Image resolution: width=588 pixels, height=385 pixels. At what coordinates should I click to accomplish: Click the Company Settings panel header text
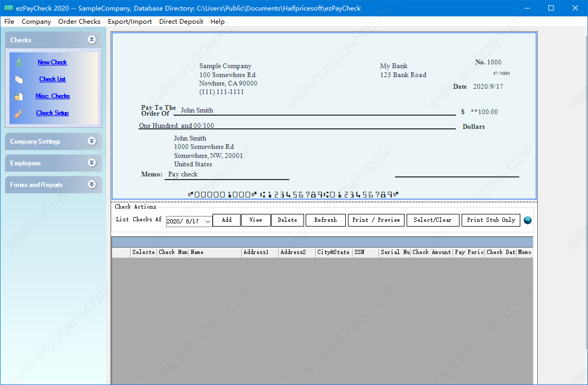[35, 142]
